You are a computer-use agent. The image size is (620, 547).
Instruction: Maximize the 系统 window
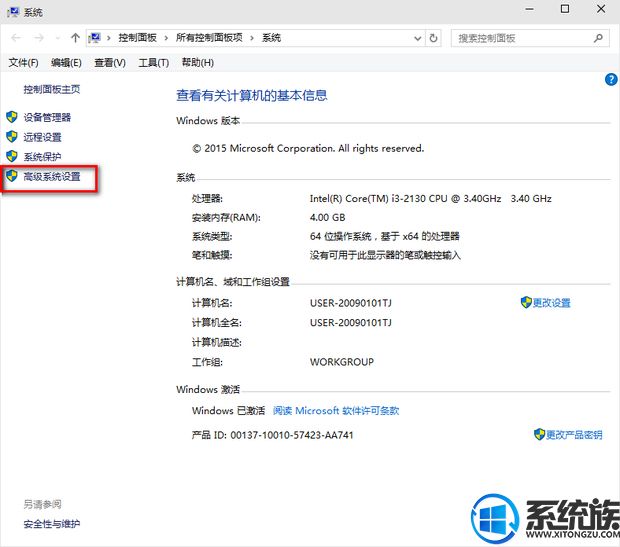(565, 9)
